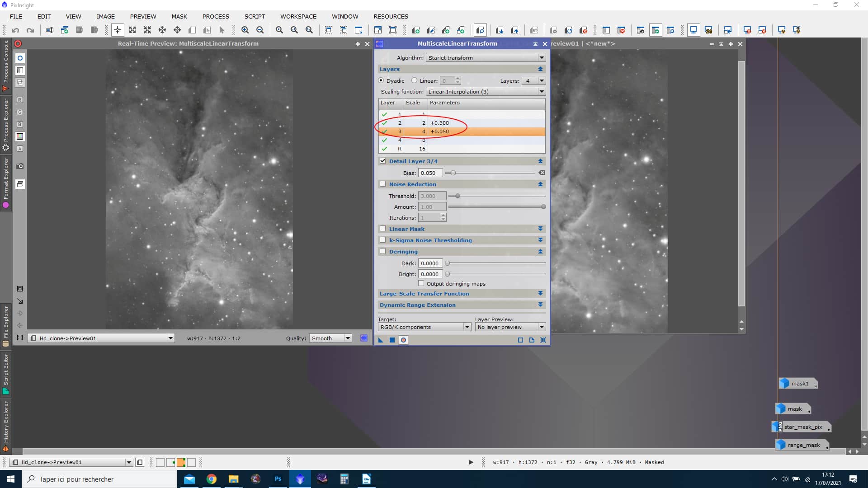Check the Output deringing maps option

tap(421, 283)
